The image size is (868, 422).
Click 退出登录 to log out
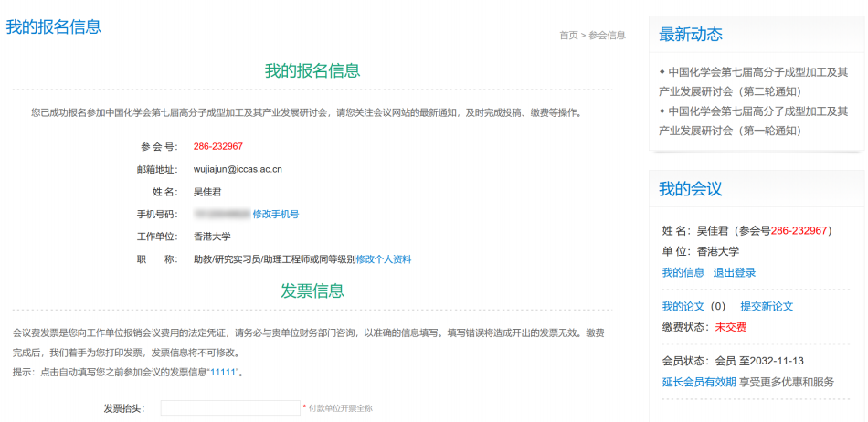click(x=734, y=273)
